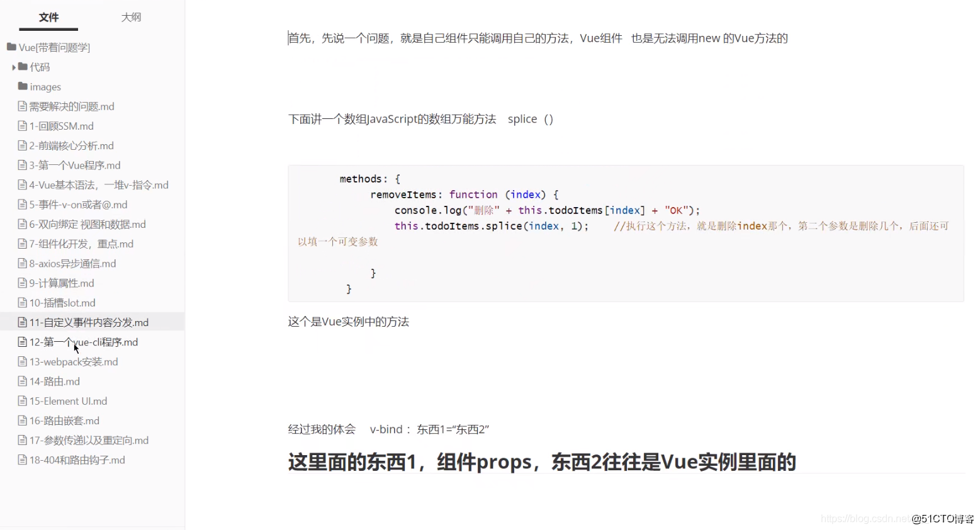Click the Vue[带着问题学] folder icon
Viewport: 980px width, 530px height.
click(11, 47)
